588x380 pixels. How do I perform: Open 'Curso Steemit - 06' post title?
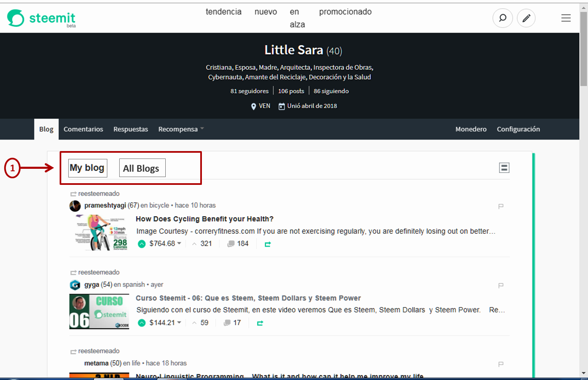click(x=248, y=298)
